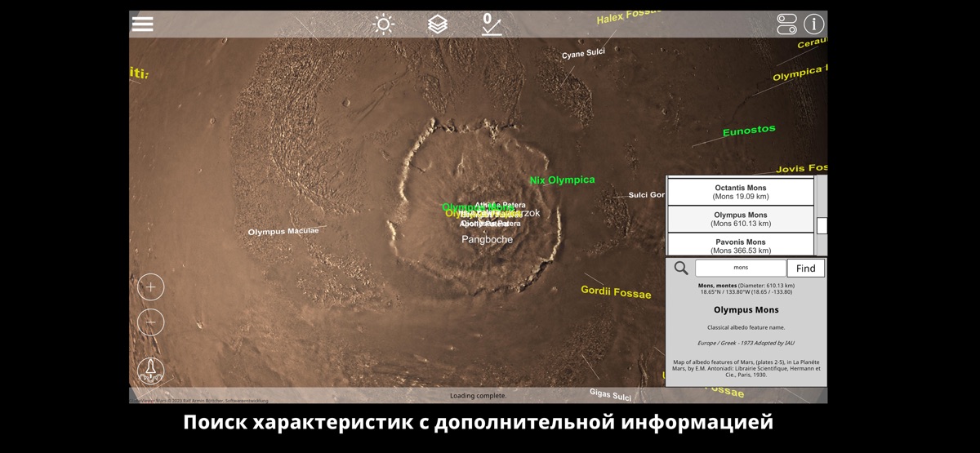Viewport: 980px width, 453px height.
Task: Zoom in with the plus button
Action: [x=151, y=287]
